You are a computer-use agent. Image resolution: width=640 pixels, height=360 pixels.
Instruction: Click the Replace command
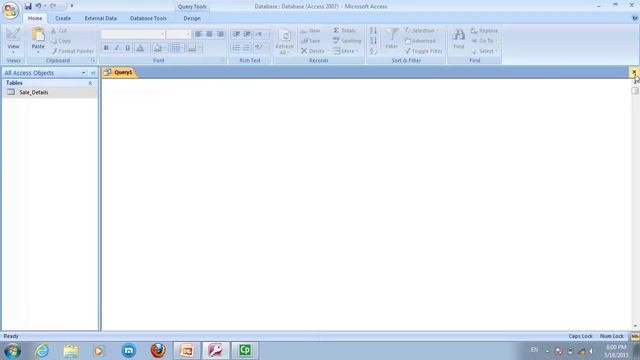[x=484, y=31]
